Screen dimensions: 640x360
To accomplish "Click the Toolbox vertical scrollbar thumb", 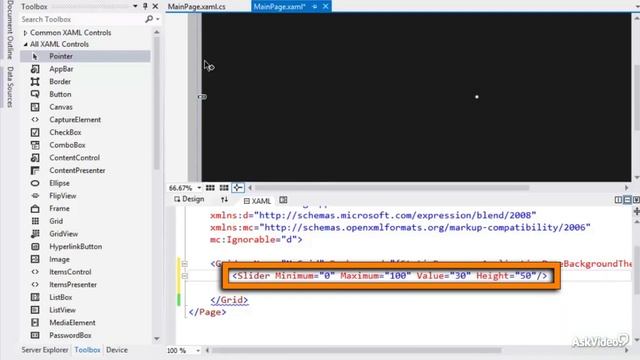I will click(x=156, y=103).
